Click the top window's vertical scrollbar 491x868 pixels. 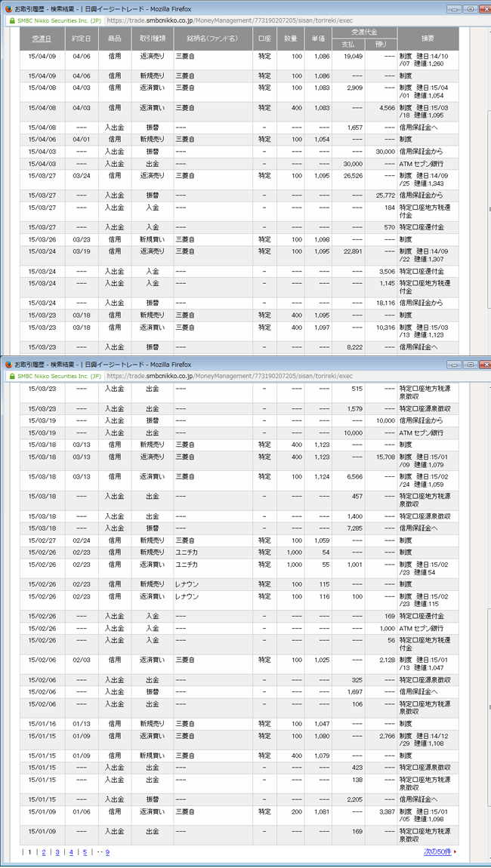[488, 209]
